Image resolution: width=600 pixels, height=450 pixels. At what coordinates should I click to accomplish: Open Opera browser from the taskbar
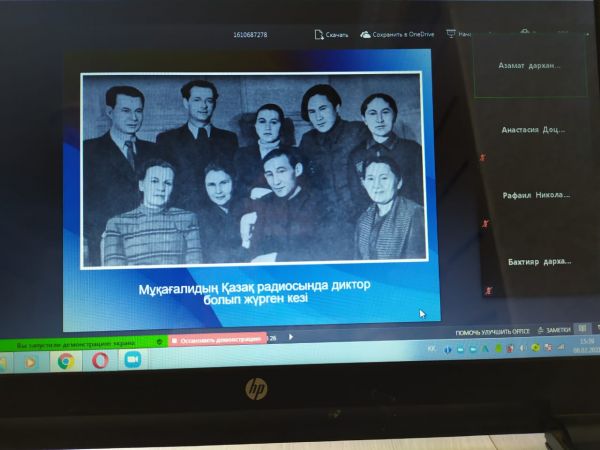(99, 361)
